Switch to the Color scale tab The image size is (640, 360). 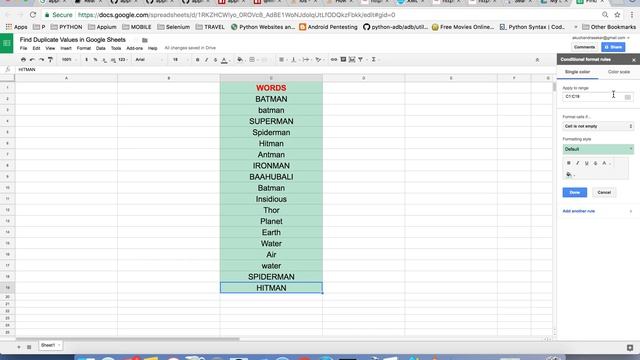tap(619, 72)
